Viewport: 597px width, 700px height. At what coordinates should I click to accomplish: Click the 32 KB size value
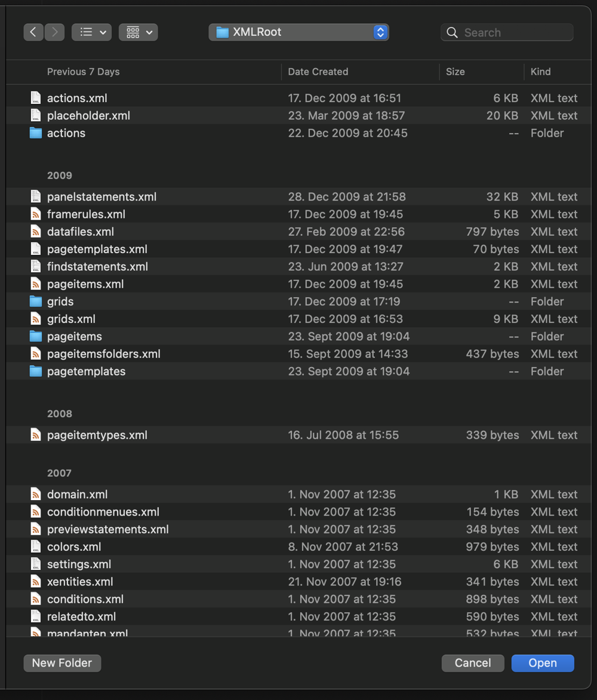(502, 196)
